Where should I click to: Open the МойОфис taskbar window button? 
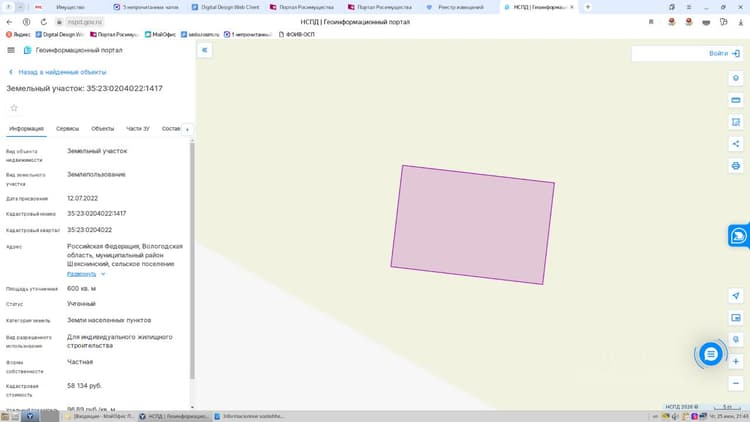(99, 417)
